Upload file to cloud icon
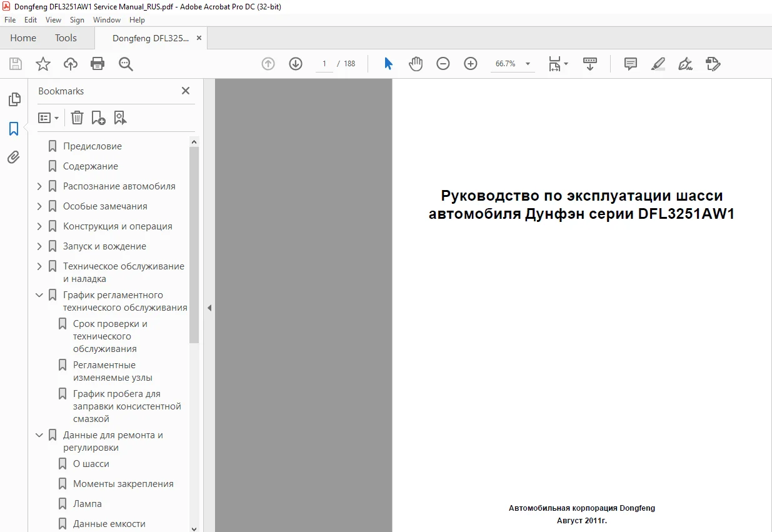 [x=71, y=64]
